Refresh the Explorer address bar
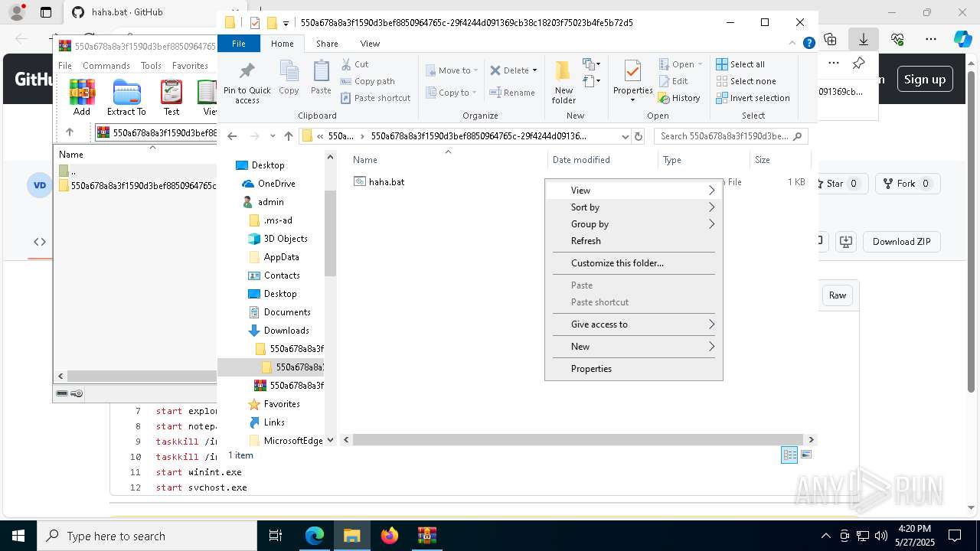980x551 pixels. 639,136
